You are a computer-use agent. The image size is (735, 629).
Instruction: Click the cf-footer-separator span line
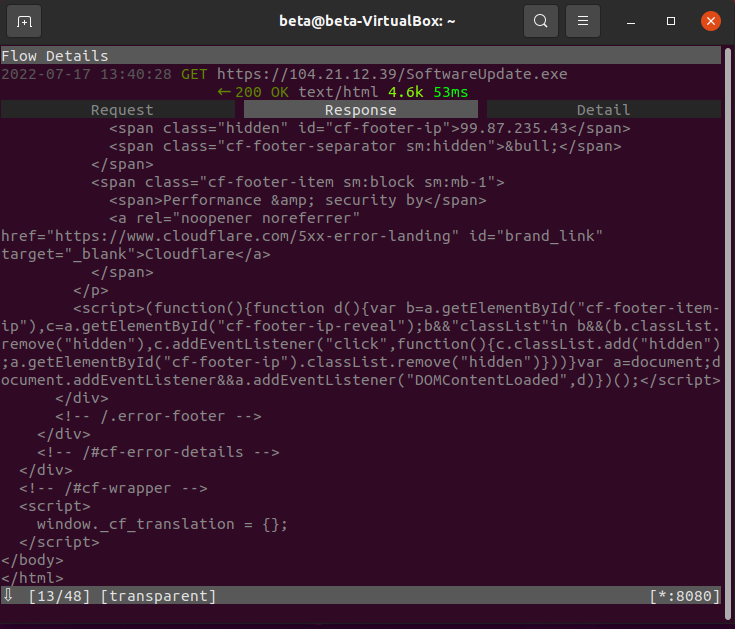(365, 146)
